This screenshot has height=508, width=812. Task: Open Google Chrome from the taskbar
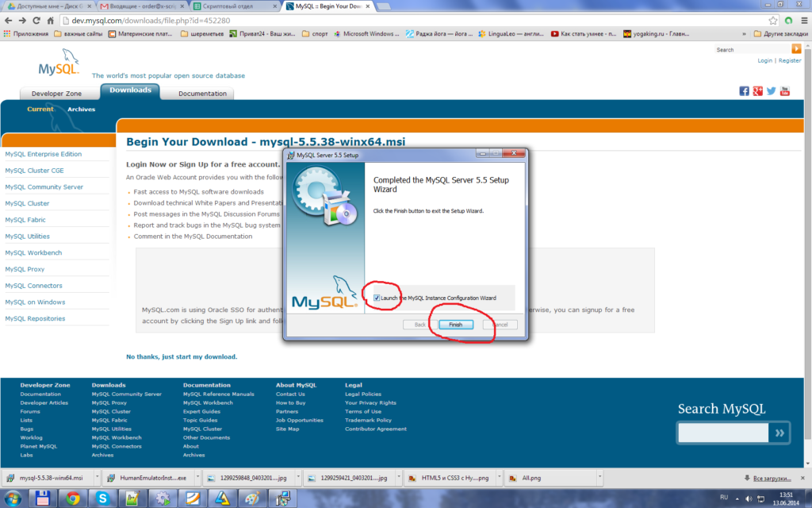(x=72, y=498)
